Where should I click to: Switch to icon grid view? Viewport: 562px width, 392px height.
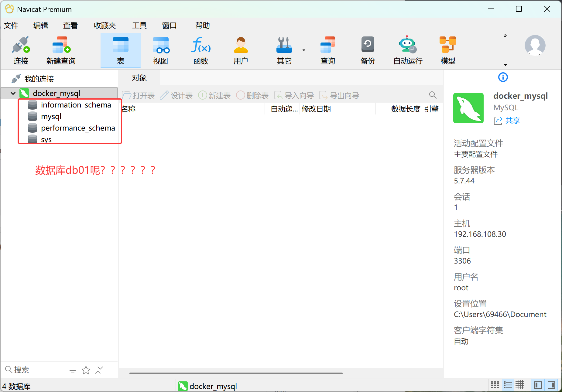[x=495, y=385]
